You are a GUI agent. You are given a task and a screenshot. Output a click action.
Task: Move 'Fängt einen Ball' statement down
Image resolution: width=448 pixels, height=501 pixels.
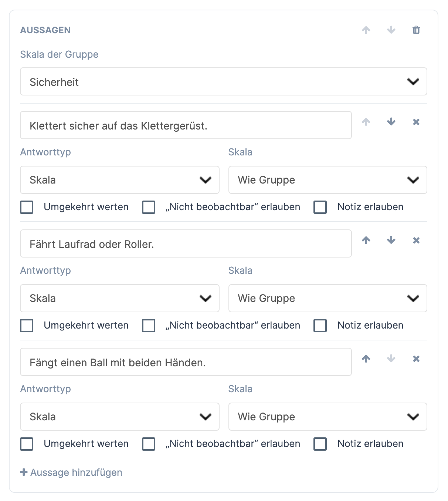(x=391, y=359)
